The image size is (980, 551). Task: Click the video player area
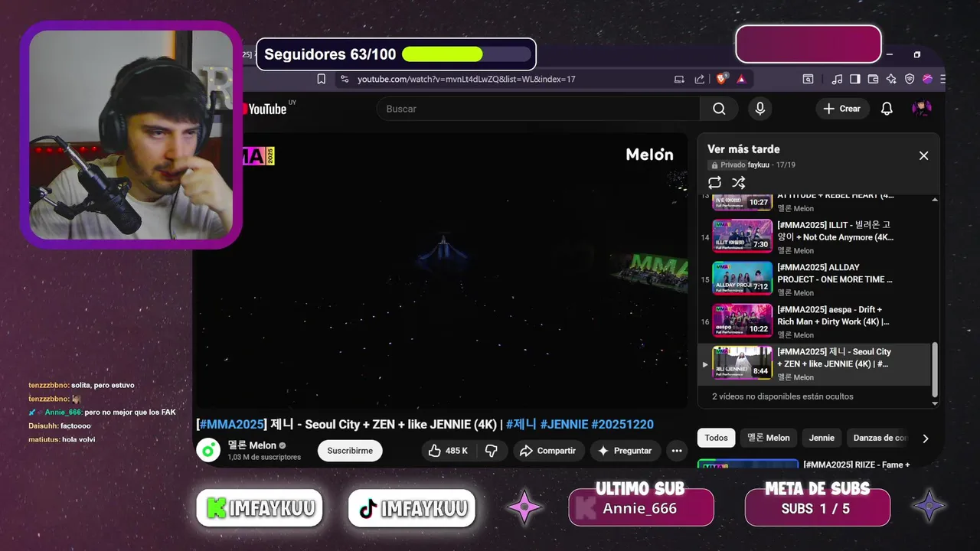[x=441, y=270]
